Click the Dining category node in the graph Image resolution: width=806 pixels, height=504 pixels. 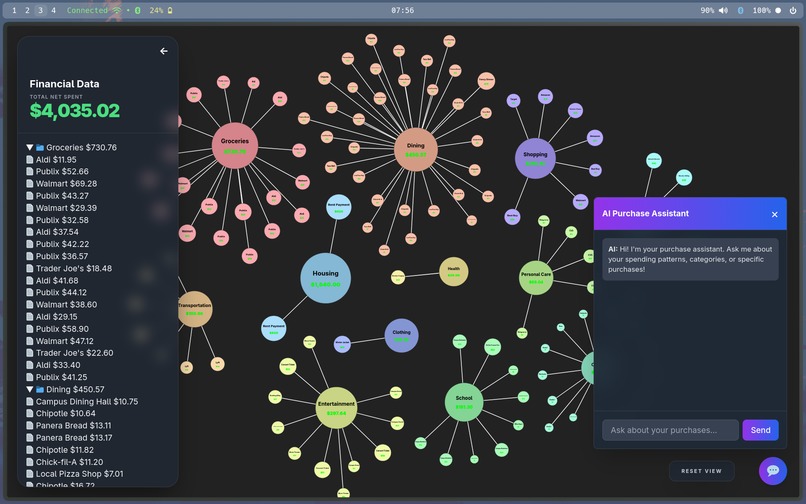click(x=415, y=149)
